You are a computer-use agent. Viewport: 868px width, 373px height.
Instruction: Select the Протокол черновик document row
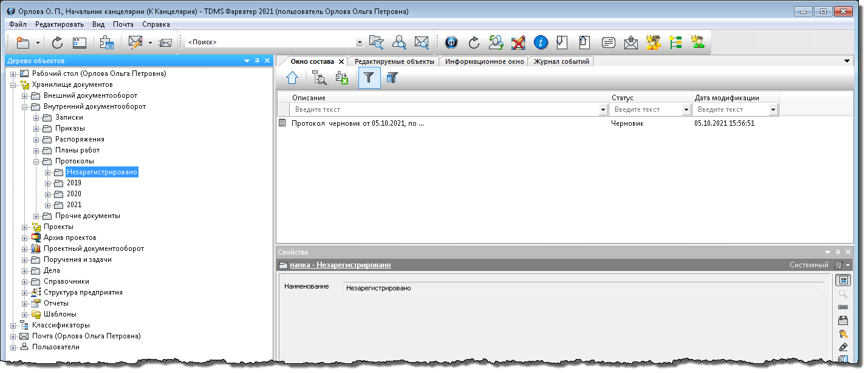click(x=357, y=123)
